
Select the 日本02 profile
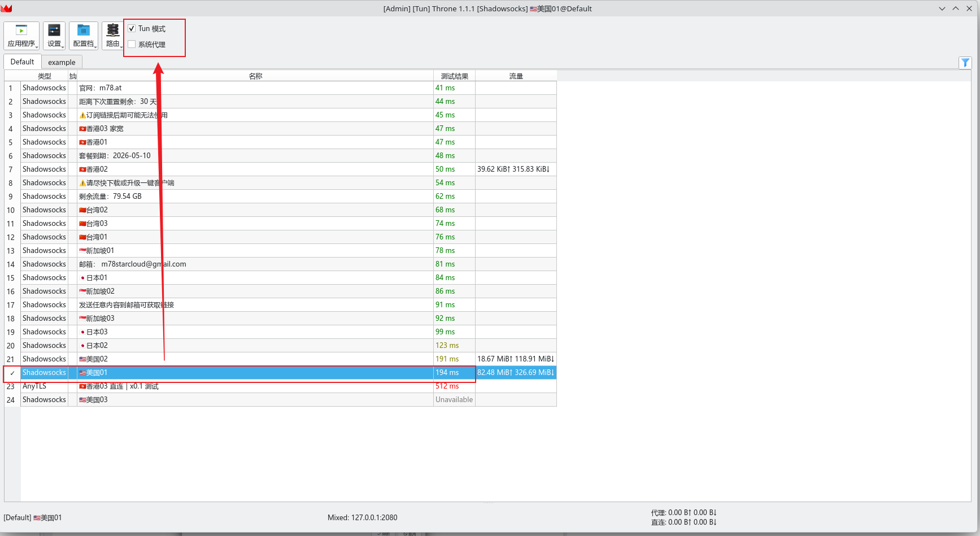[280, 345]
